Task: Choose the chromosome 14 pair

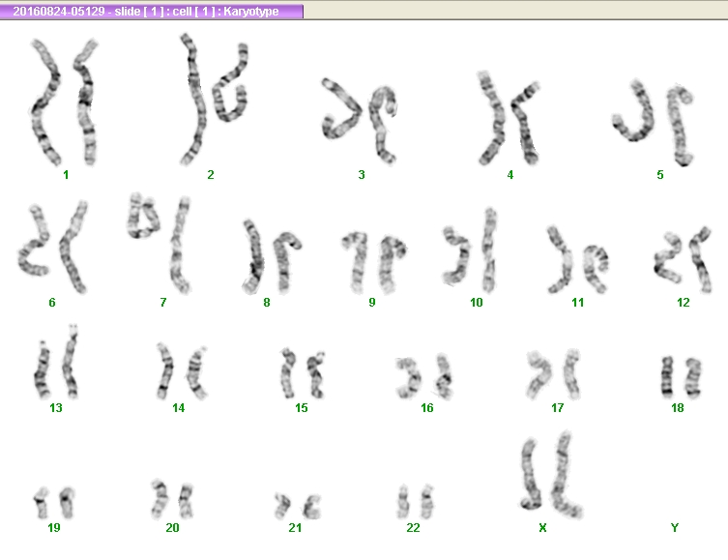Action: pos(182,371)
